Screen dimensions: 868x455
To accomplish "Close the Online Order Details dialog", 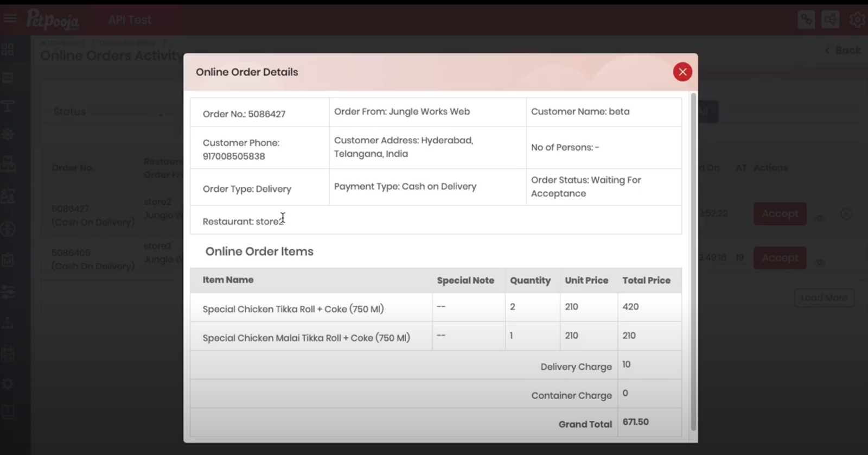I will pos(682,72).
